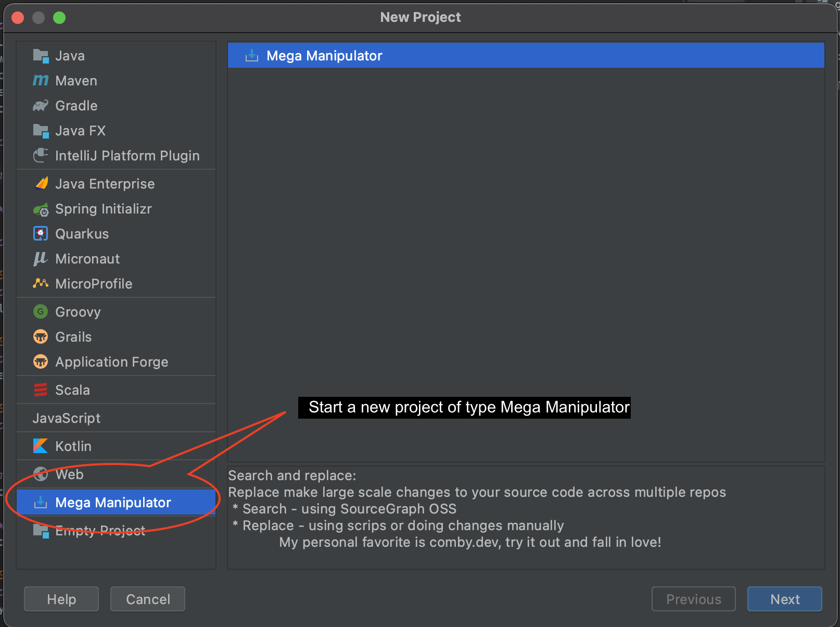
Task: Select the Gradle text label
Action: pyautogui.click(x=77, y=106)
